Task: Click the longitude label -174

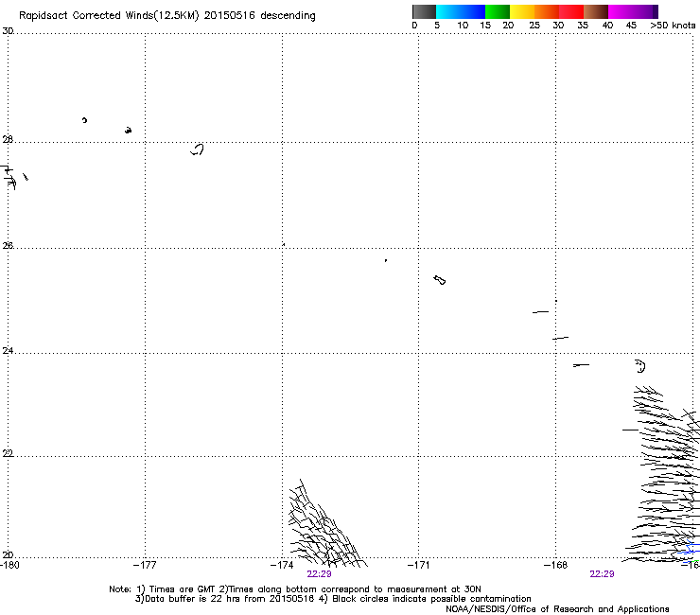Action: tap(282, 565)
